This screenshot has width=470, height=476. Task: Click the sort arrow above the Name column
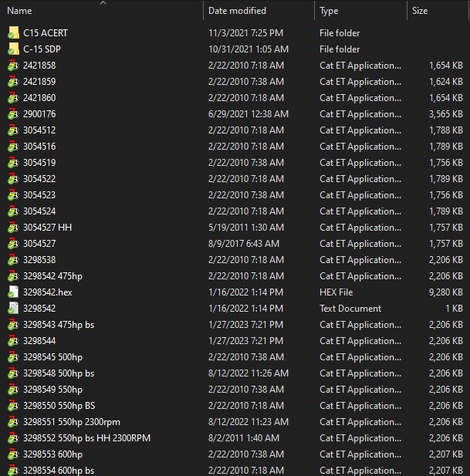103,3
